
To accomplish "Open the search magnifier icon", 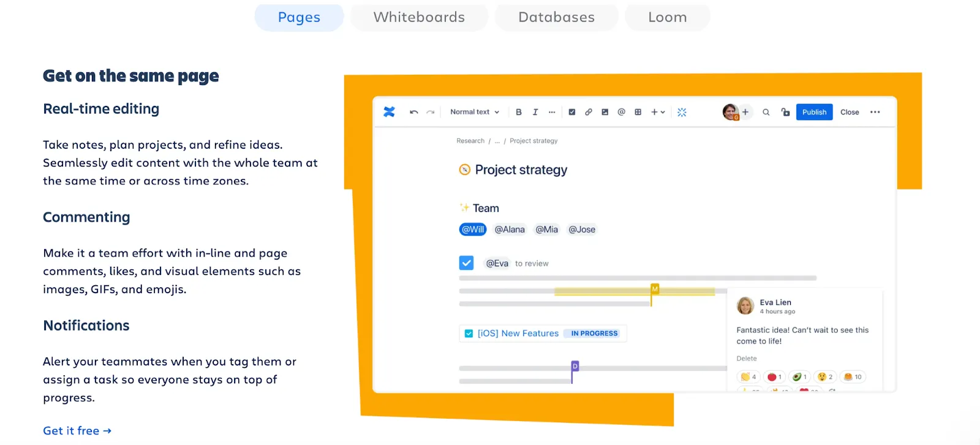I will (x=766, y=112).
